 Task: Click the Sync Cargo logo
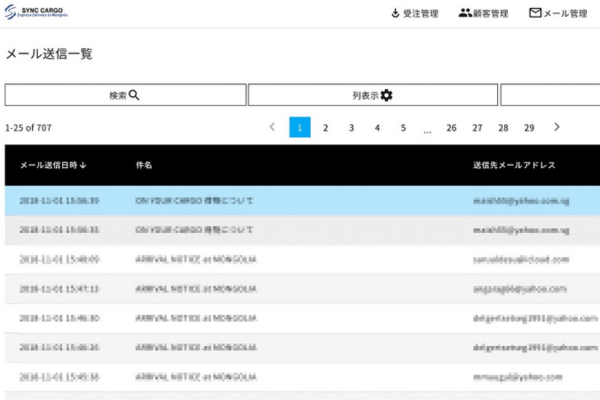coord(40,13)
